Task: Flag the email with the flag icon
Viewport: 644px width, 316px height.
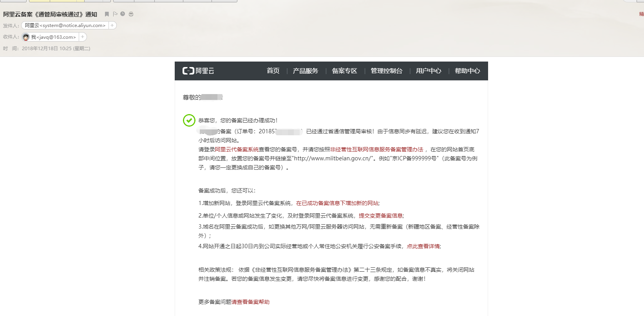Action: click(115, 14)
